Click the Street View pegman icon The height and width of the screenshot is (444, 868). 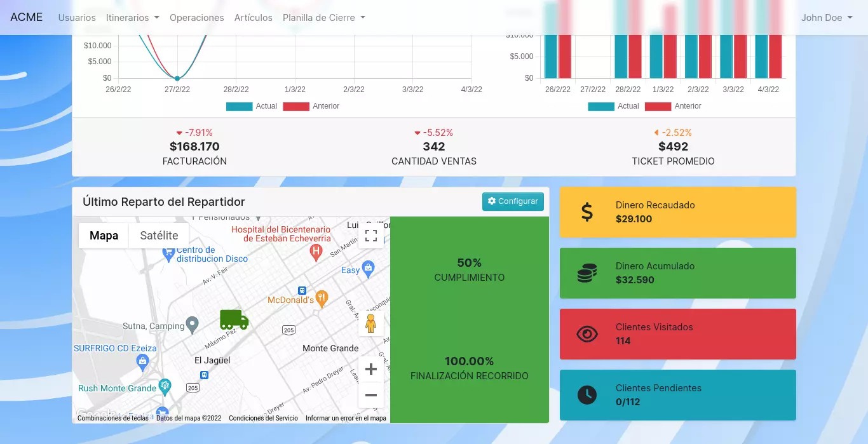tap(371, 324)
